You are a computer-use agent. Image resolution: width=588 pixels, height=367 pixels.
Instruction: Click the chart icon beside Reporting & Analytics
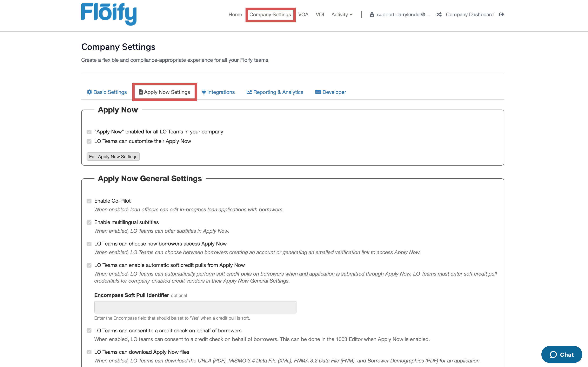249,92
